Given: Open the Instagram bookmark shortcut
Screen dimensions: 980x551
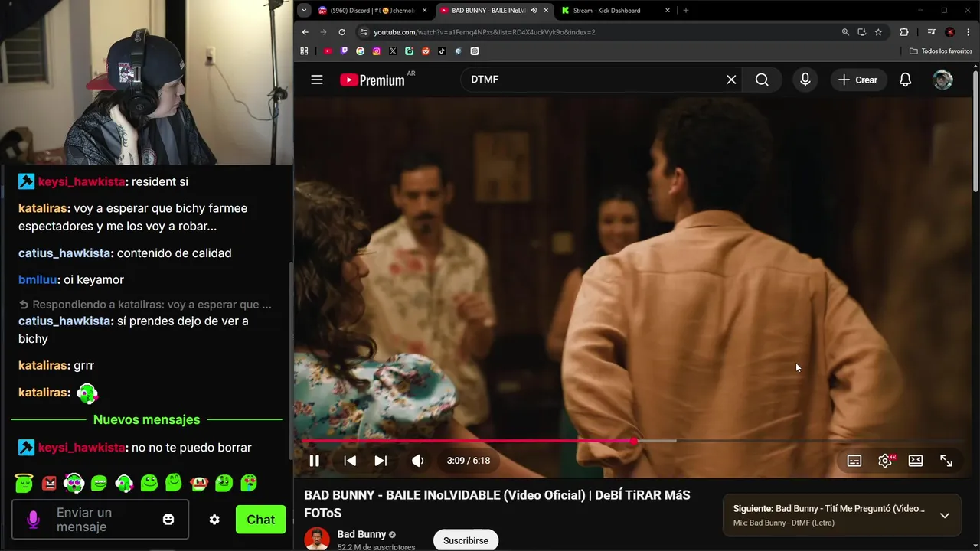Looking at the screenshot, I should click(376, 51).
